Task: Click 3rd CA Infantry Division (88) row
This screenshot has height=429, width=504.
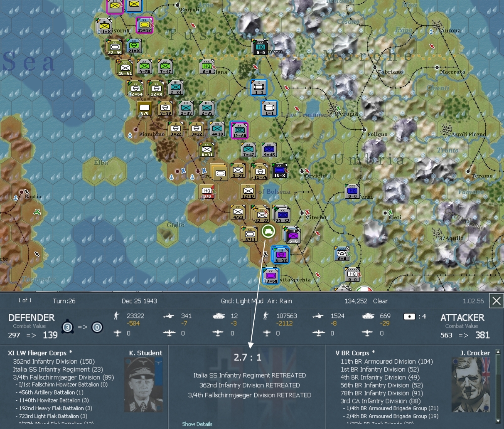Action: 380,401
